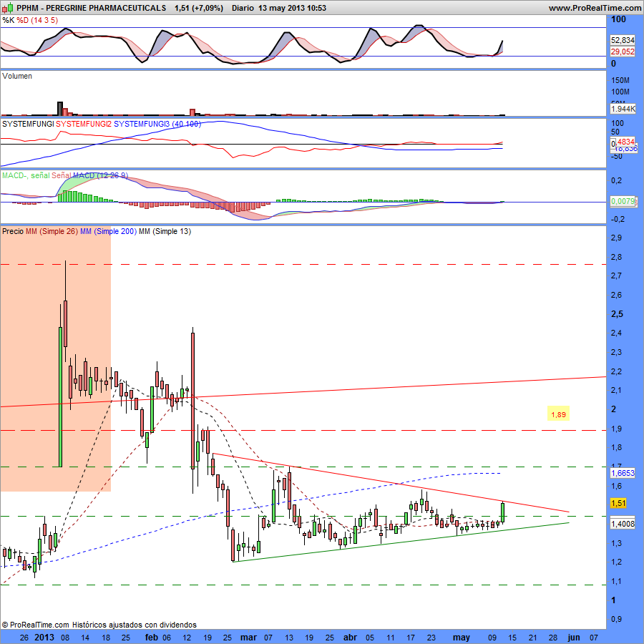Click the 150M volume axis label

620,80
